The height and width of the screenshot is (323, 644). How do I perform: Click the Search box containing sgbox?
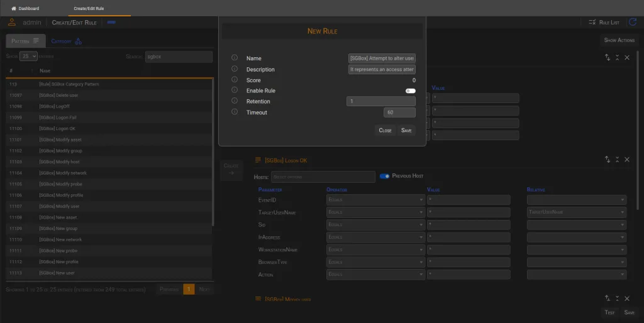pos(179,57)
